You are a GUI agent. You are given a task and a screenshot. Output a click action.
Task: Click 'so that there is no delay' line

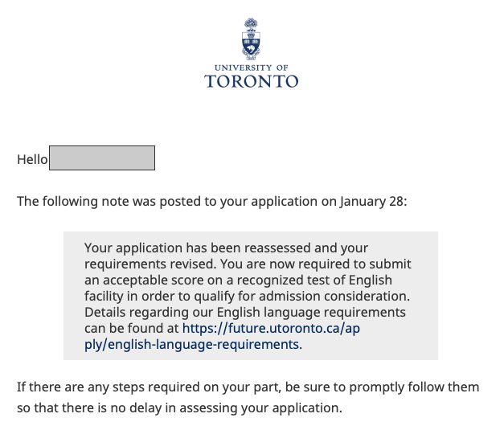pyautogui.click(x=179, y=407)
